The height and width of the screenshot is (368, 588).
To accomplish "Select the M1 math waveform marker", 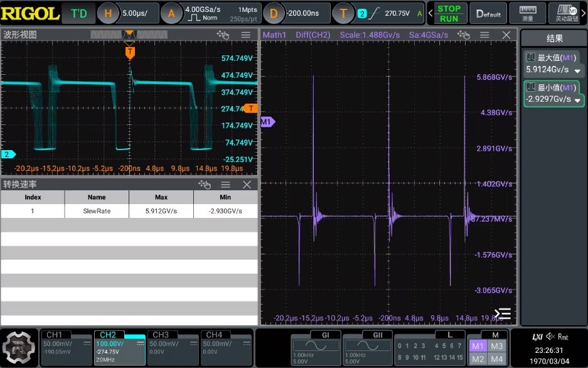I will pos(268,122).
